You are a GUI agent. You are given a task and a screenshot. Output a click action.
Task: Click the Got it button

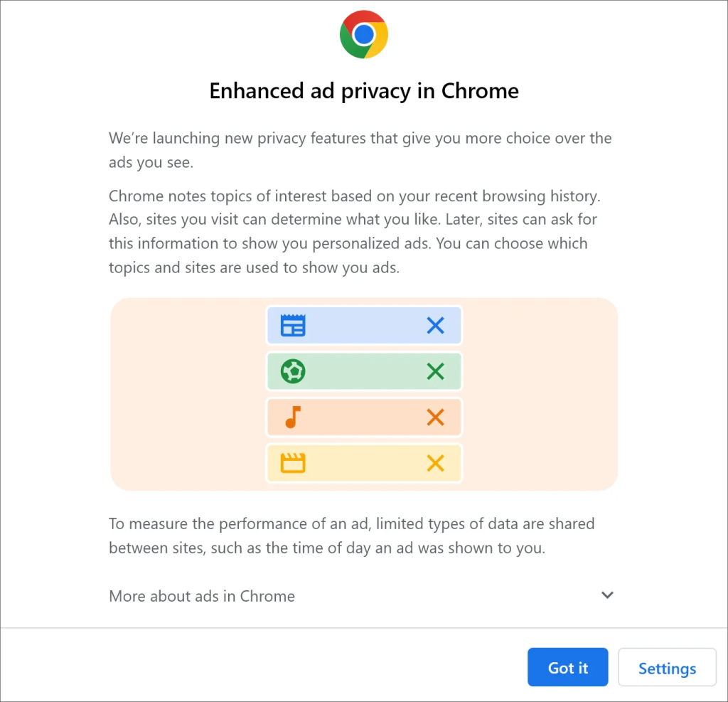pyautogui.click(x=567, y=667)
